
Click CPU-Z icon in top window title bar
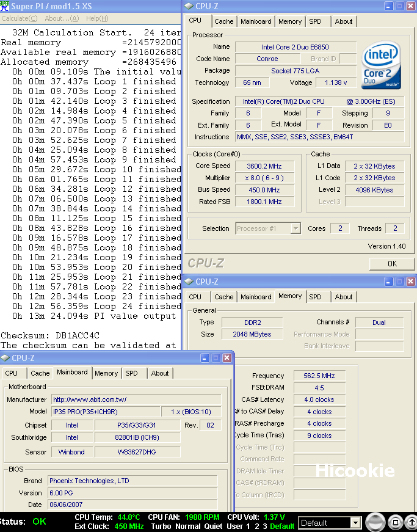[x=189, y=6]
